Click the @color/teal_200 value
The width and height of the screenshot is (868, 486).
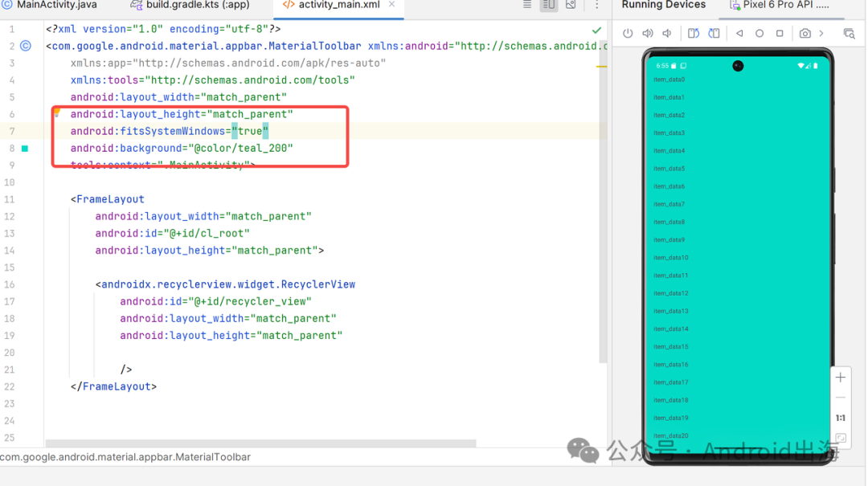241,149
